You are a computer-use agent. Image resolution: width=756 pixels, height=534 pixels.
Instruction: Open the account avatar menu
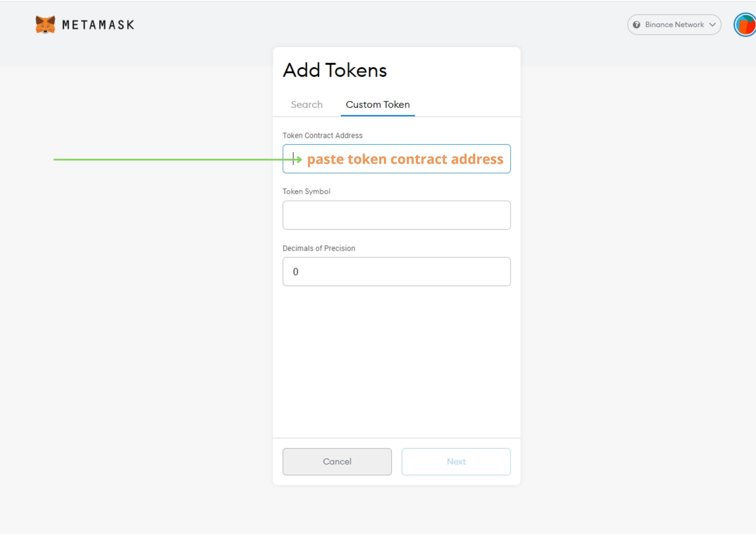coord(745,25)
